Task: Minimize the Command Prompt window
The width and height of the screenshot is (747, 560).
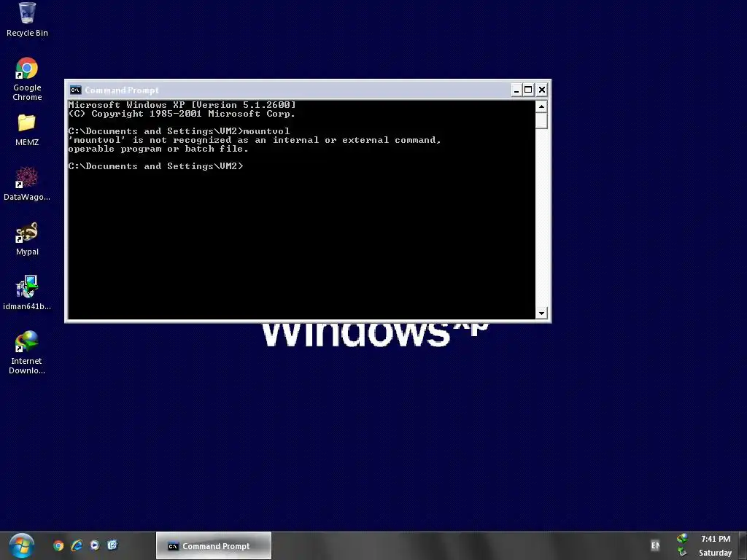Action: 516,90
